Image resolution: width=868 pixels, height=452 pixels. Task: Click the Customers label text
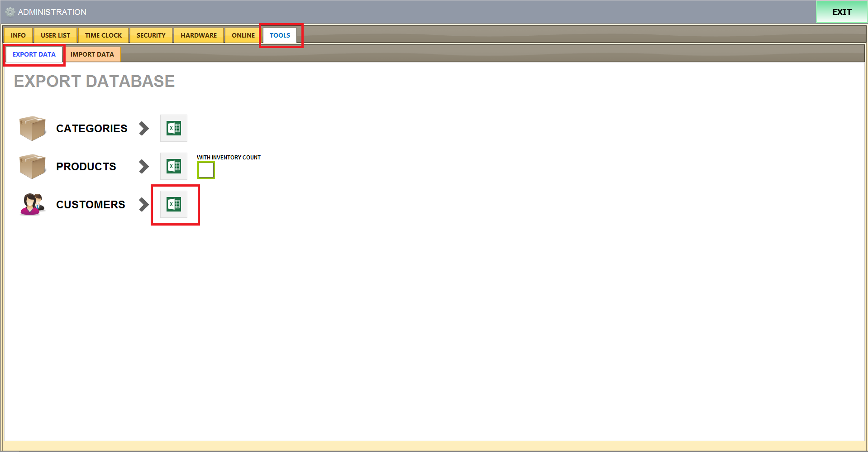(x=91, y=204)
